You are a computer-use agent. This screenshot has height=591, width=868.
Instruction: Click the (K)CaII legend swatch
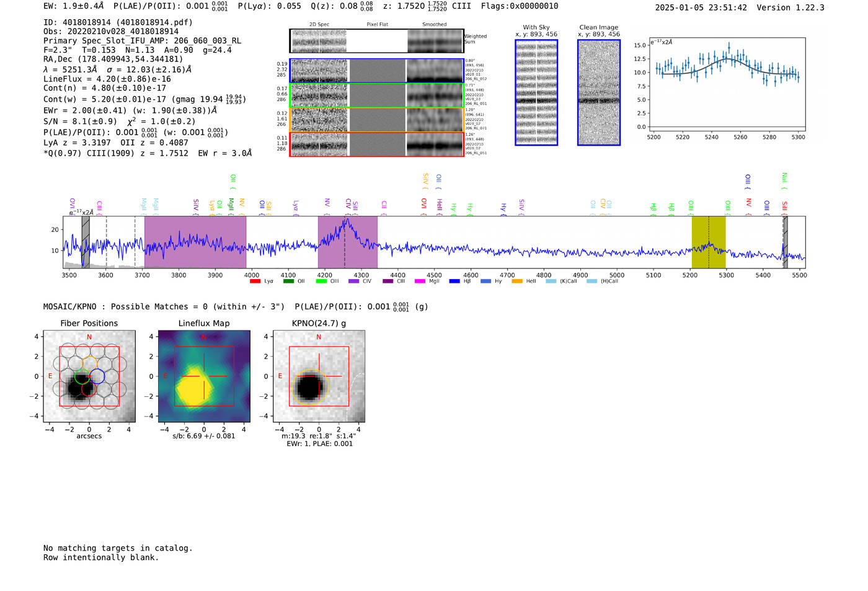click(551, 281)
